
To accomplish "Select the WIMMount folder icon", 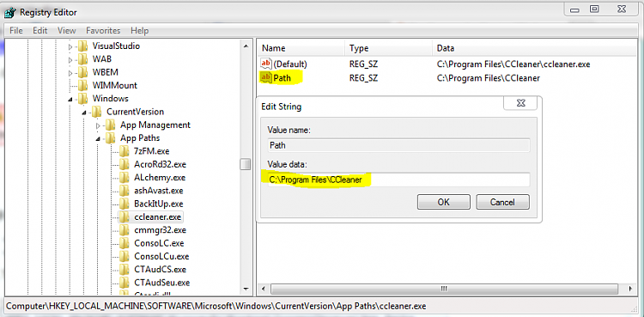I will (x=83, y=86).
